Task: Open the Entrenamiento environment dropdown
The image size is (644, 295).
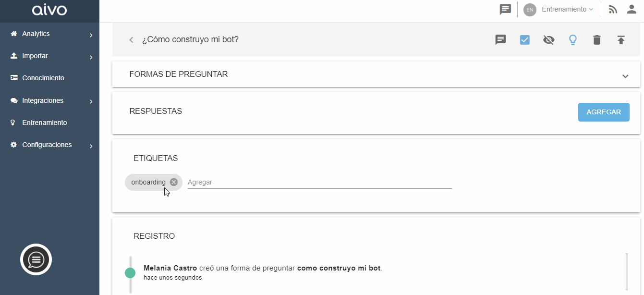Action: (567, 9)
